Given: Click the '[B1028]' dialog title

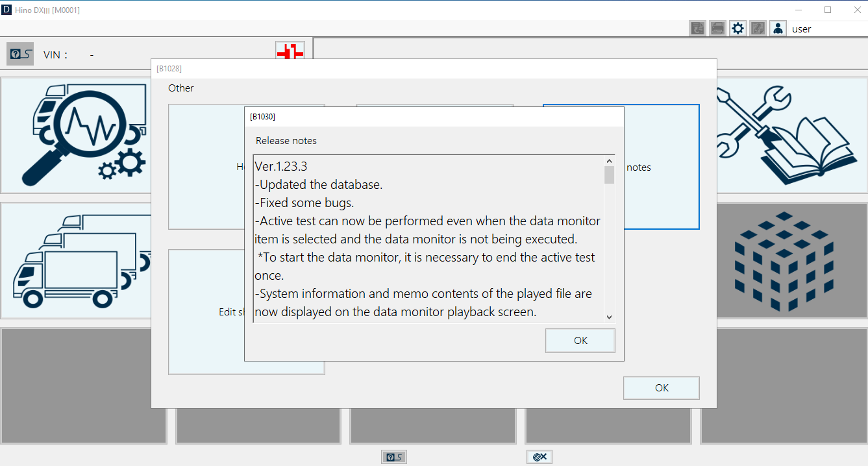Looking at the screenshot, I should 169,68.
